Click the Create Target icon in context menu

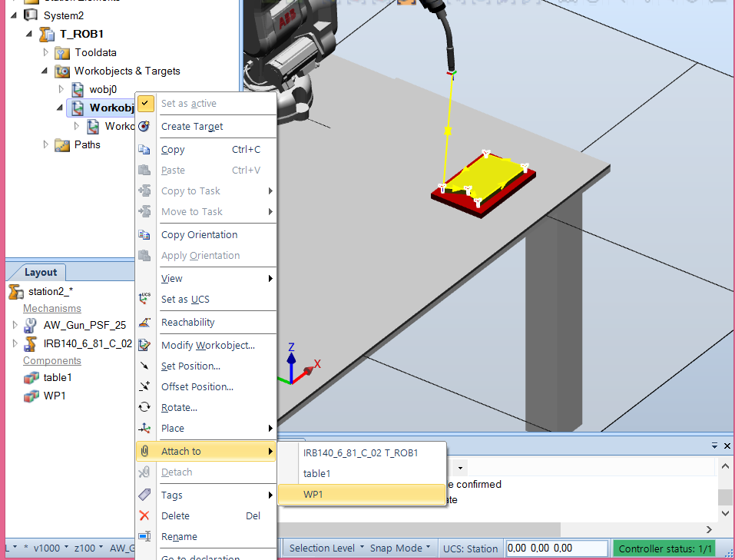[x=145, y=127]
